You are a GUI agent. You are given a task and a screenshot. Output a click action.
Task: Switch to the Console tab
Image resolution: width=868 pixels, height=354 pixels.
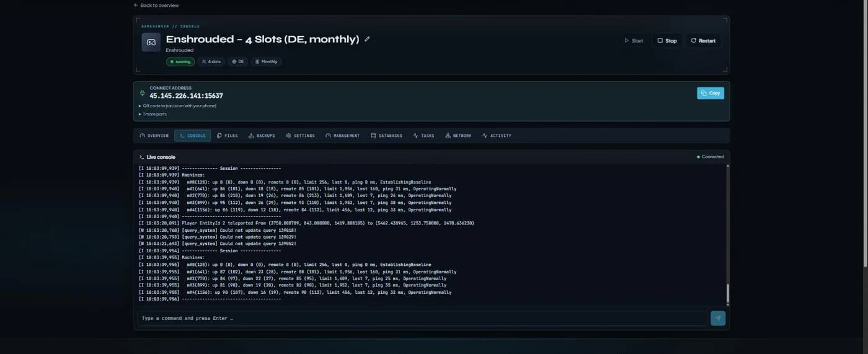pyautogui.click(x=192, y=136)
